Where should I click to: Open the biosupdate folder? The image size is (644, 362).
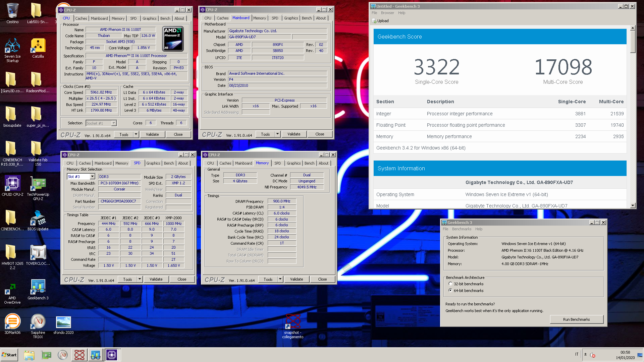tap(12, 117)
